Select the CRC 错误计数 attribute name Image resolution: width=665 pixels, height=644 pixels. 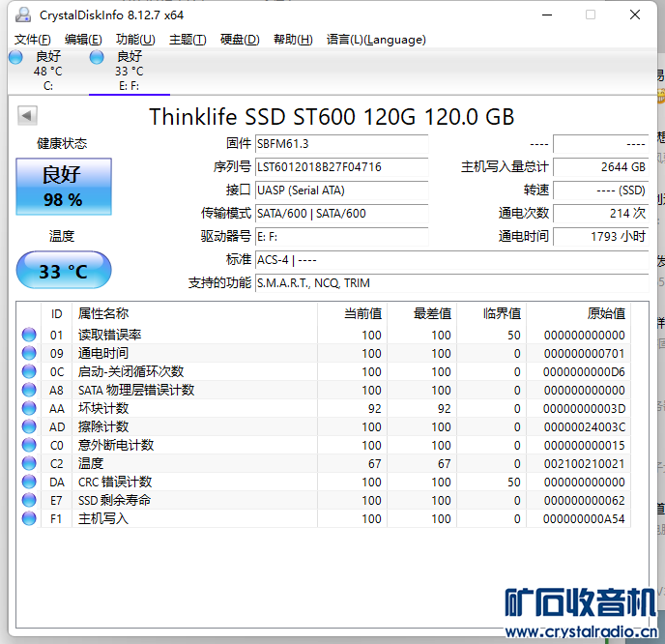click(115, 482)
